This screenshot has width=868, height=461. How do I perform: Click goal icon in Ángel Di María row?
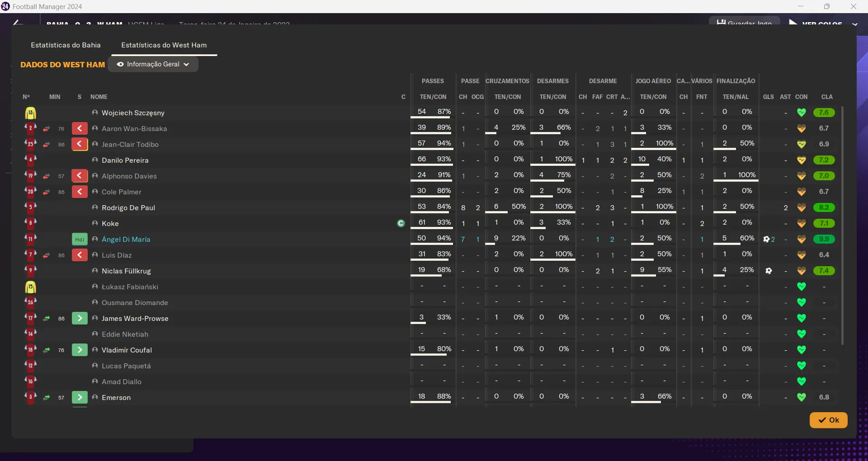click(766, 240)
